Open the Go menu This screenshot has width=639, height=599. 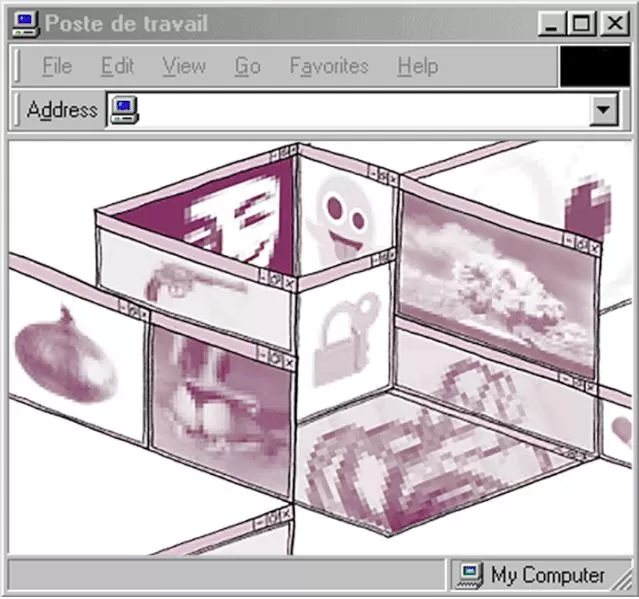tap(247, 66)
